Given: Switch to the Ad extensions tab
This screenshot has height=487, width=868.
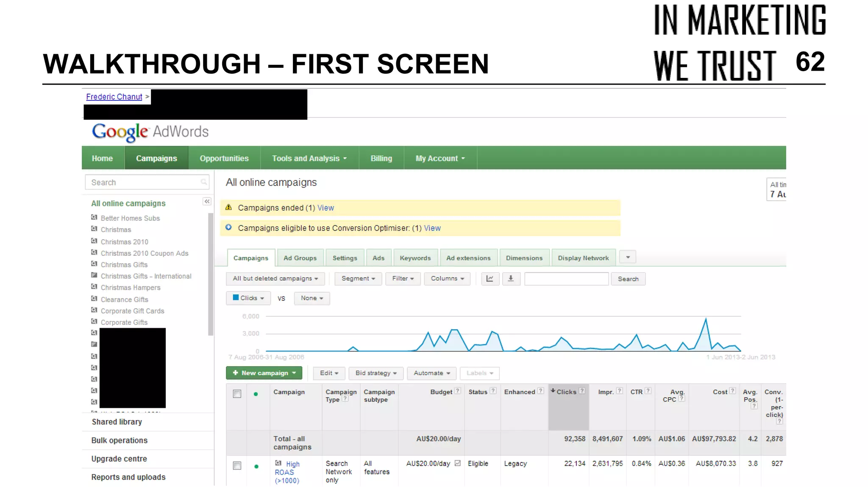Looking at the screenshot, I should click(x=468, y=258).
